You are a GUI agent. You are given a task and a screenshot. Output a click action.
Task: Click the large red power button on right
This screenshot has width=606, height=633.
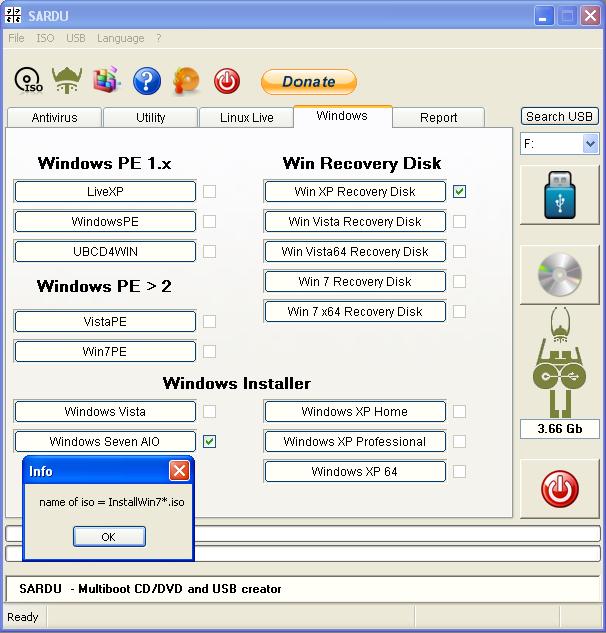pyautogui.click(x=560, y=489)
